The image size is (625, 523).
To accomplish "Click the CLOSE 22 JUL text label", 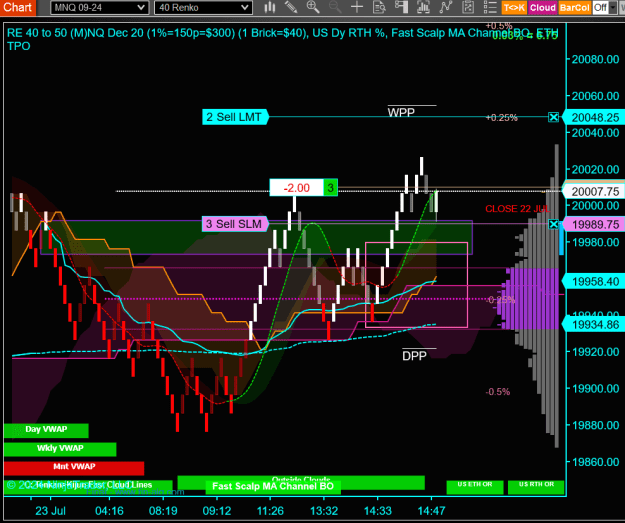I will (x=517, y=209).
